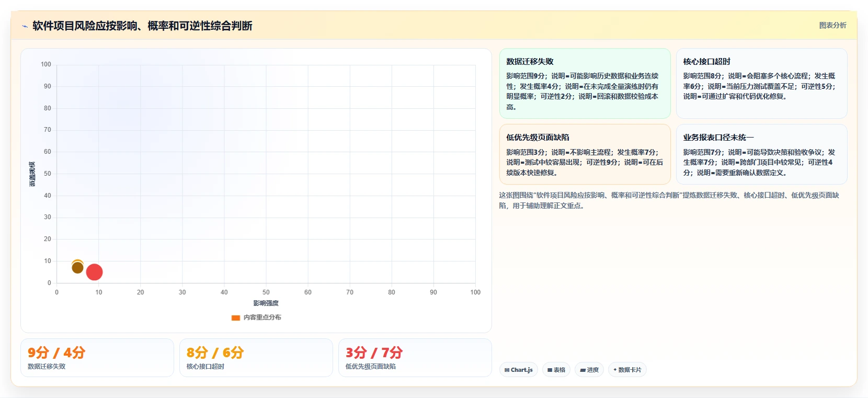The image size is (868, 398).
Task: Click the 核心接口超时 card description text
Action: click(759, 86)
